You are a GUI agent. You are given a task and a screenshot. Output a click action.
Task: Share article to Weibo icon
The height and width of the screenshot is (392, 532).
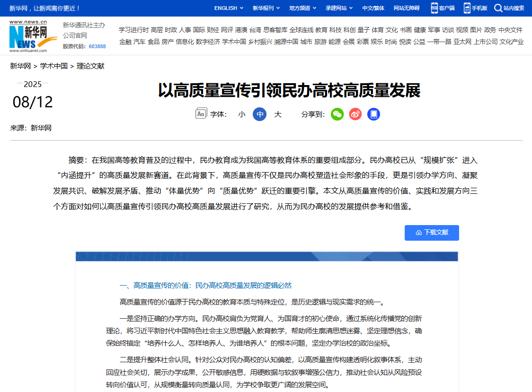tap(355, 114)
